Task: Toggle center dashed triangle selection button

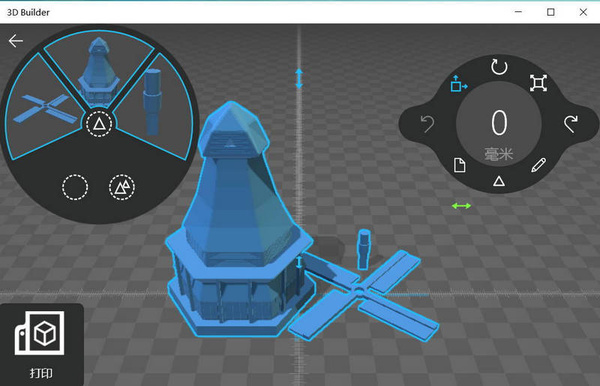Action: (x=99, y=124)
